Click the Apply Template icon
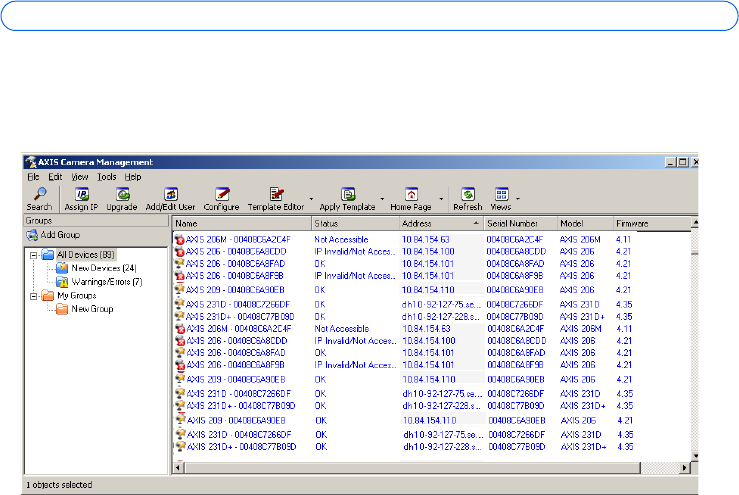Viewport: 739px width, 495px height. pos(348,194)
